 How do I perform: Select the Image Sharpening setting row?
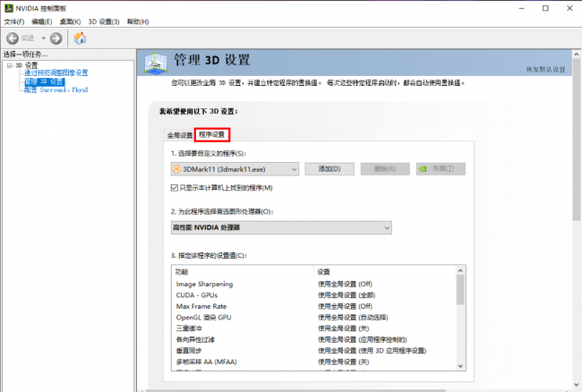[313, 284]
